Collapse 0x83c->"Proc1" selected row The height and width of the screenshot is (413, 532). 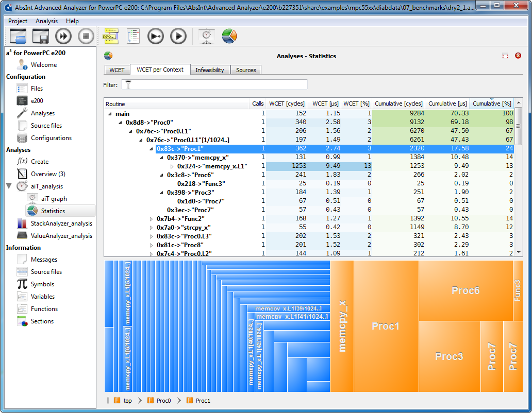[152, 149]
